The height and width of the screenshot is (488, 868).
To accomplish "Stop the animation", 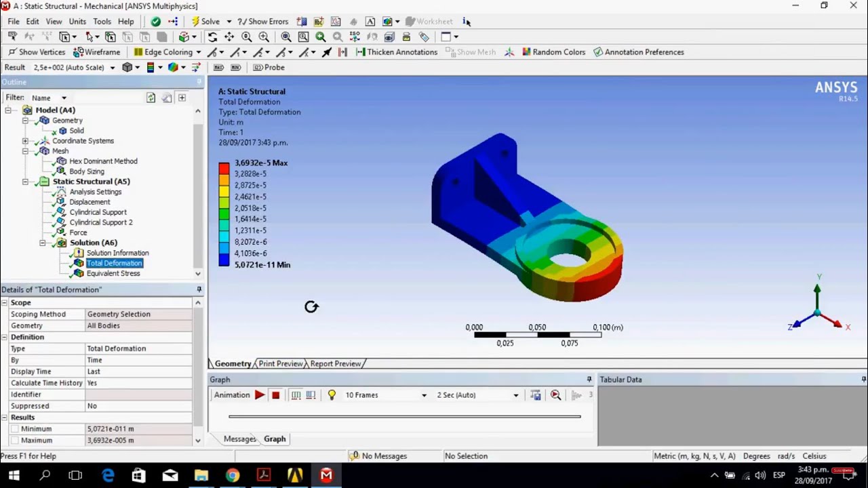I will pos(275,395).
